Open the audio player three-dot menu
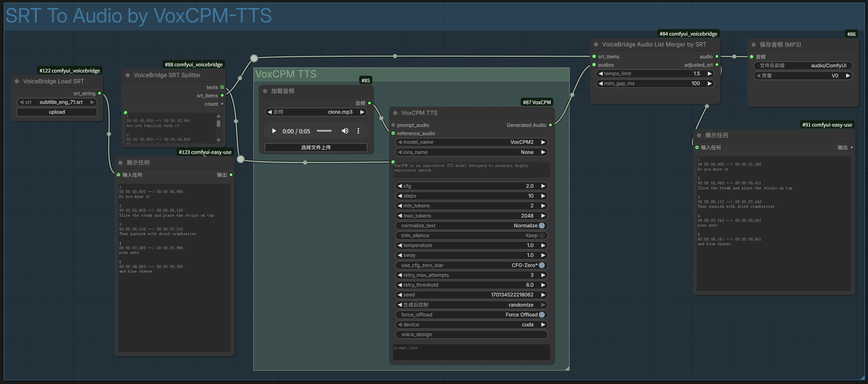868x384 pixels. click(x=358, y=131)
